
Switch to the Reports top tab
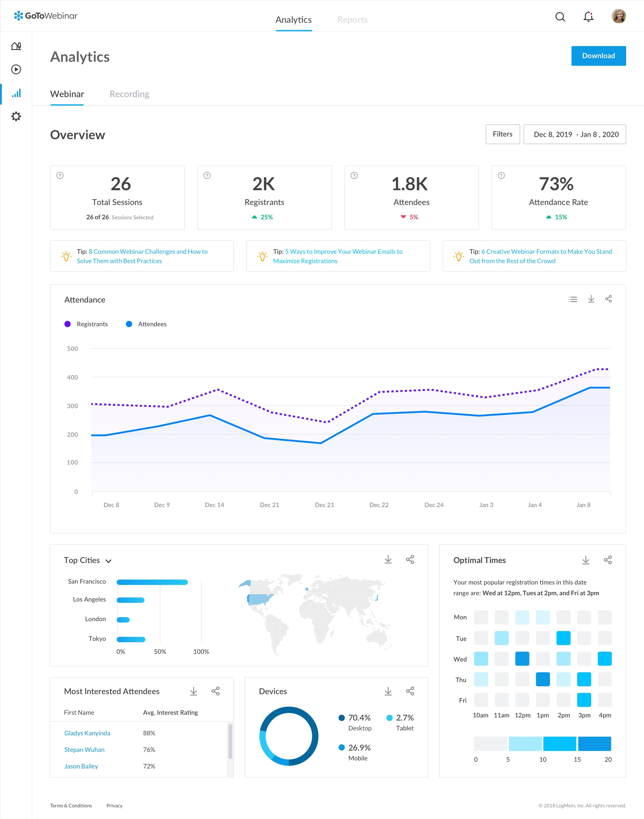[352, 20]
